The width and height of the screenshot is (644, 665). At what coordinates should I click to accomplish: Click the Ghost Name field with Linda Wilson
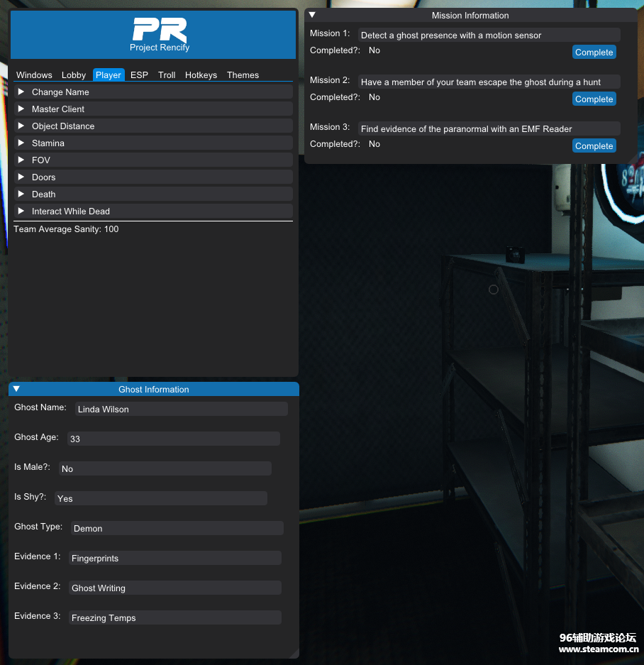pos(181,410)
